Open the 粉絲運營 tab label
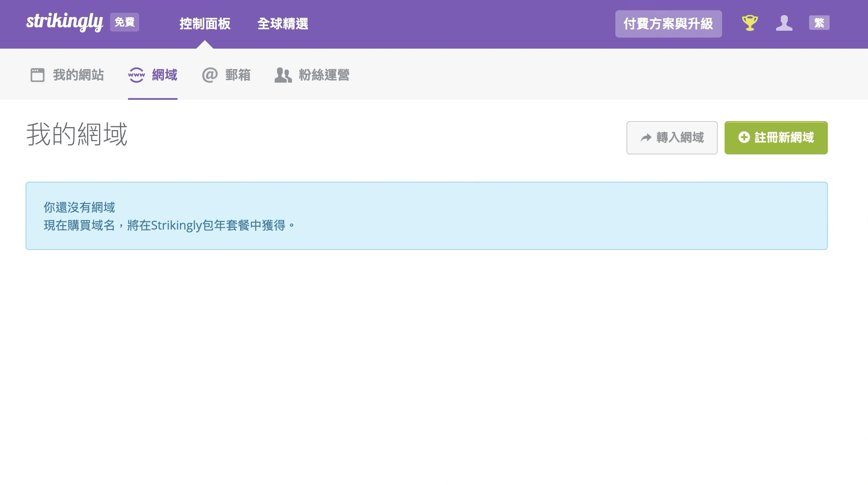Image resolution: width=868 pixels, height=485 pixels. [x=324, y=75]
